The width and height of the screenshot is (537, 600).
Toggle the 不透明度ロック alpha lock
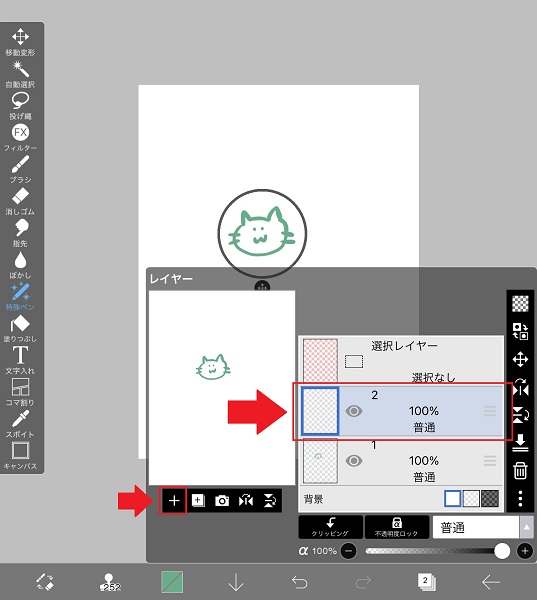tap(397, 527)
